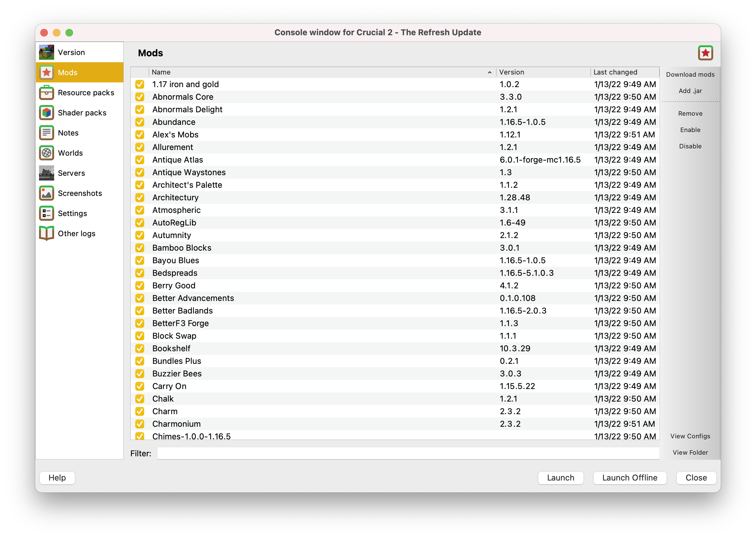Click the Version instance icon in sidebar
Viewport: 756px width, 539px height.
[x=47, y=53]
